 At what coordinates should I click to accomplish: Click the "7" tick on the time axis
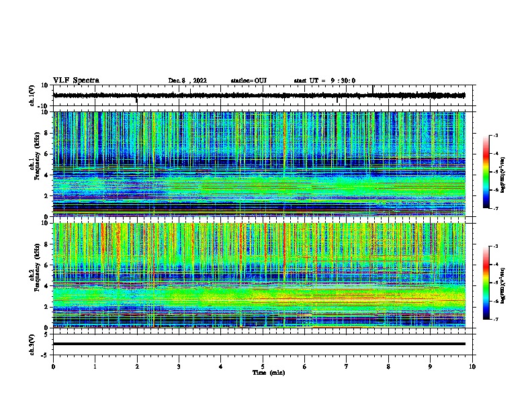347,367
